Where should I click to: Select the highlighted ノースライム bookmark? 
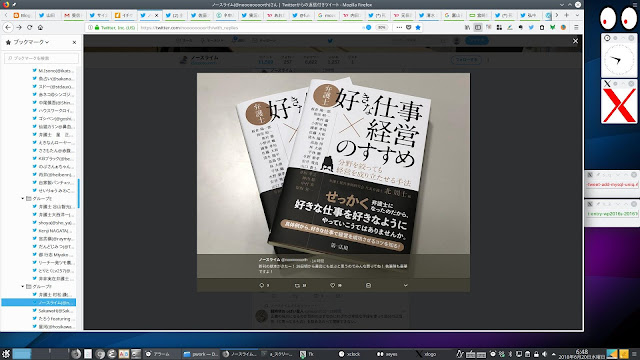click(x=39, y=302)
